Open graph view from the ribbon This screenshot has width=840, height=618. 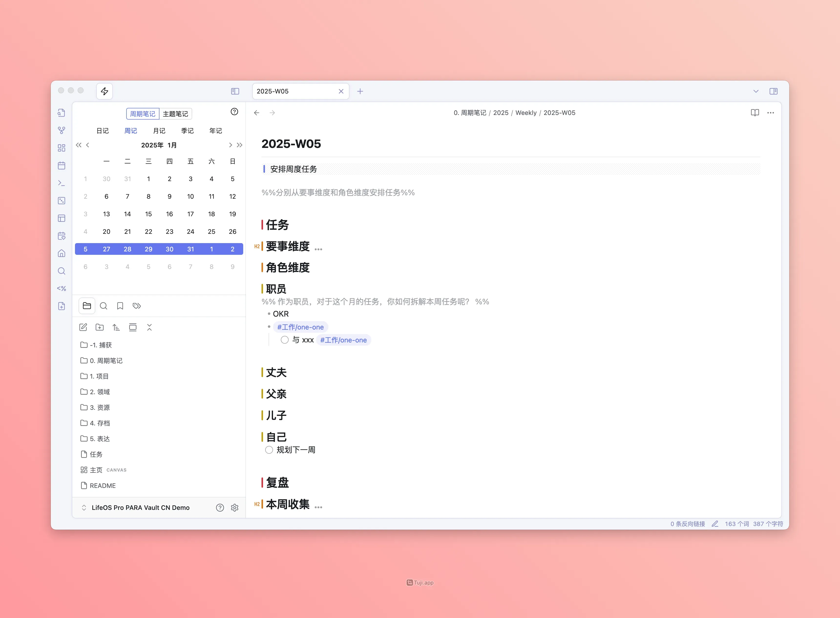point(62,130)
